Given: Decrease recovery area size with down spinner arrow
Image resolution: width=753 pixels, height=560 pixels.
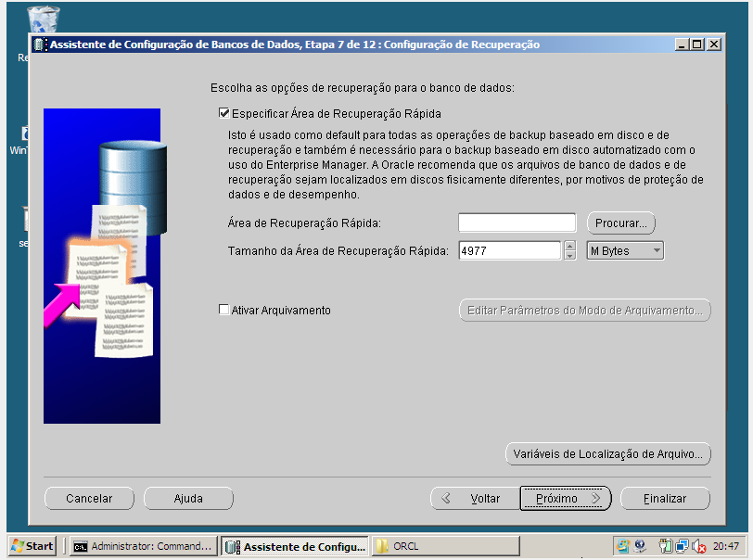Looking at the screenshot, I should pyautogui.click(x=569, y=256).
